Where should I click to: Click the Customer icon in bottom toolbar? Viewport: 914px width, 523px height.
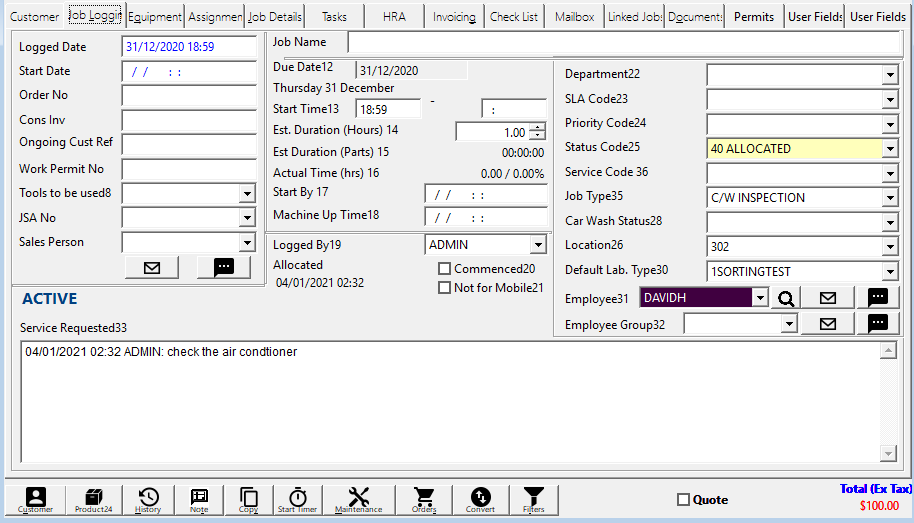35,499
